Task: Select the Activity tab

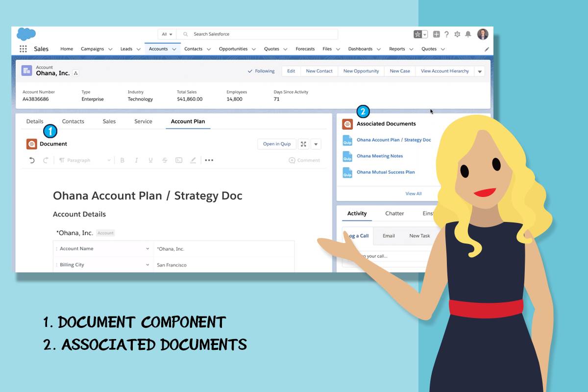Action: coord(357,214)
